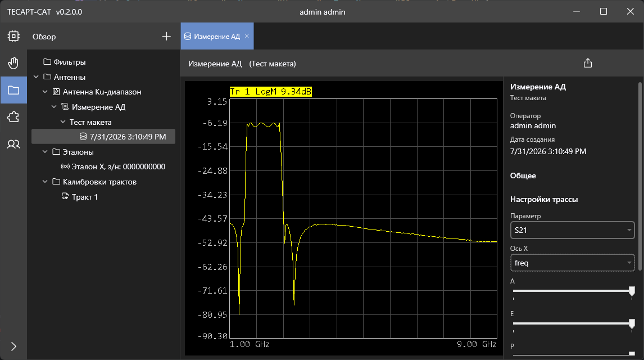Image resolution: width=644 pixels, height=360 pixels.
Task: Collapse the Калибровки трактов folder
Action: tap(45, 182)
